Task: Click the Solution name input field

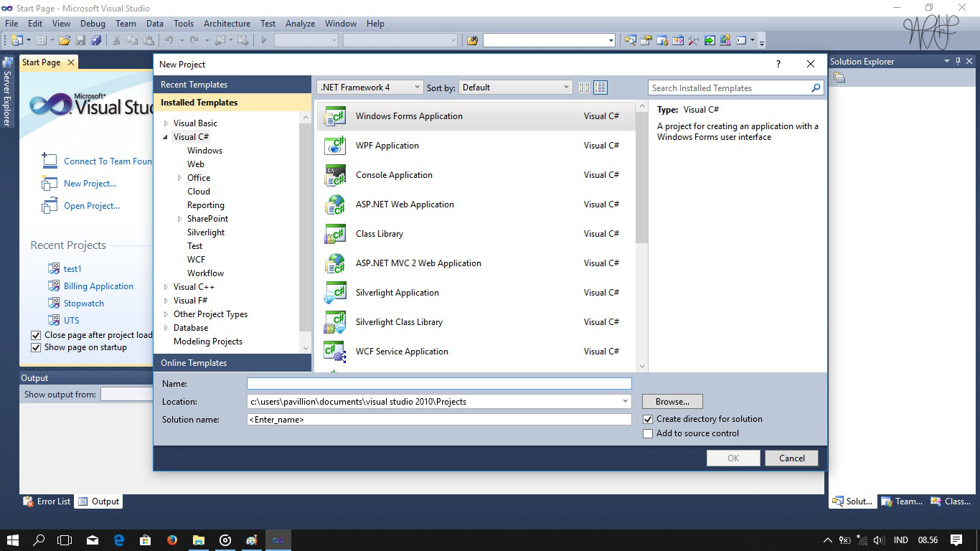Action: click(439, 420)
